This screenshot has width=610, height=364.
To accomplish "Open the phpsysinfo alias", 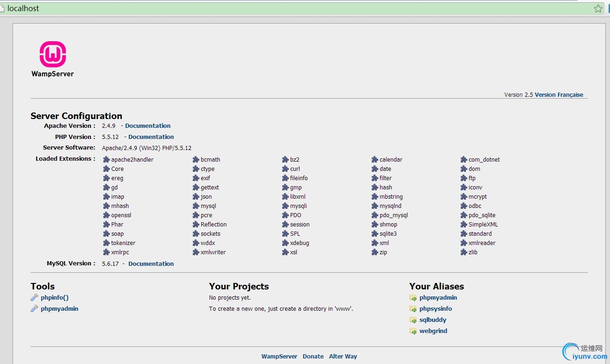I will point(436,309).
